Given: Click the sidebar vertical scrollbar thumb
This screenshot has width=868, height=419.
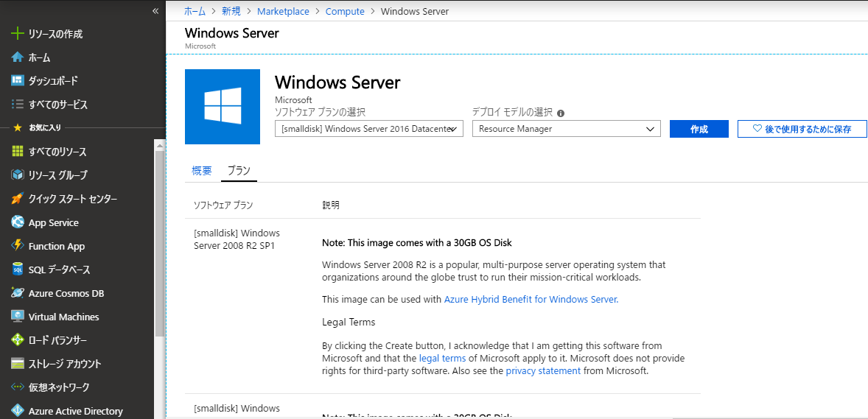Looking at the screenshot, I should (159, 244).
